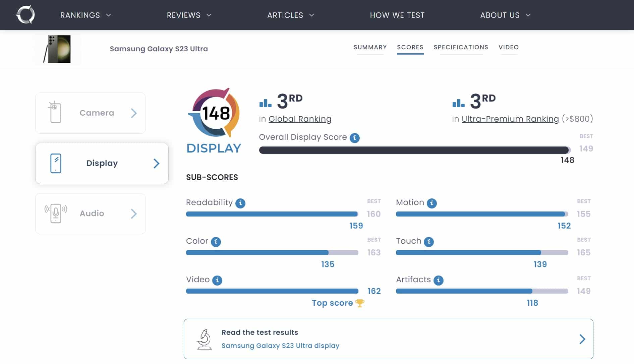The height and width of the screenshot is (364, 634).
Task: Click the Readability score bar
Action: (272, 214)
